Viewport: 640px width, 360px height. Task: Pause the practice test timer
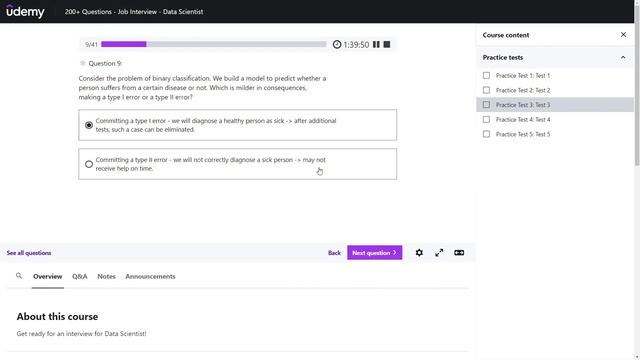click(x=376, y=44)
